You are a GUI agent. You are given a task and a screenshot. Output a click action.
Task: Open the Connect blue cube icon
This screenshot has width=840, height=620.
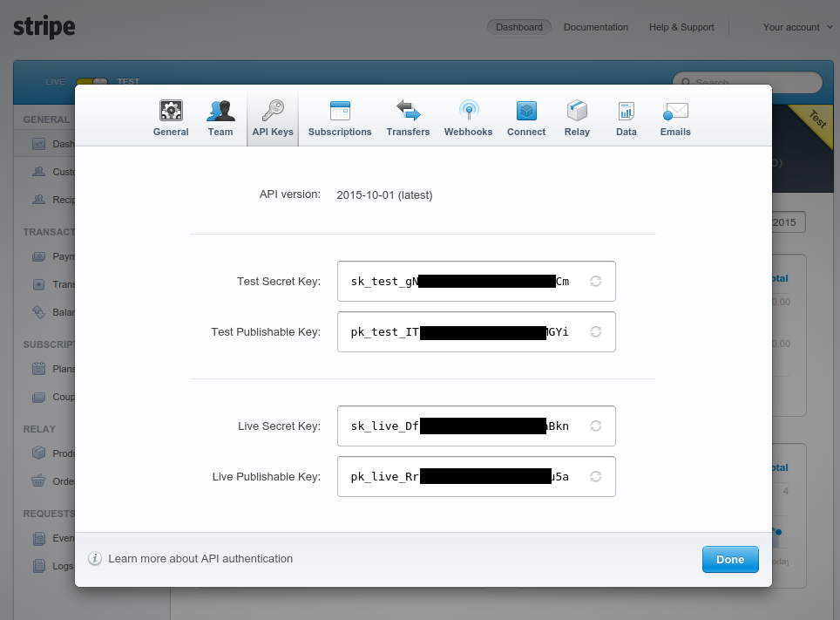tap(526, 111)
